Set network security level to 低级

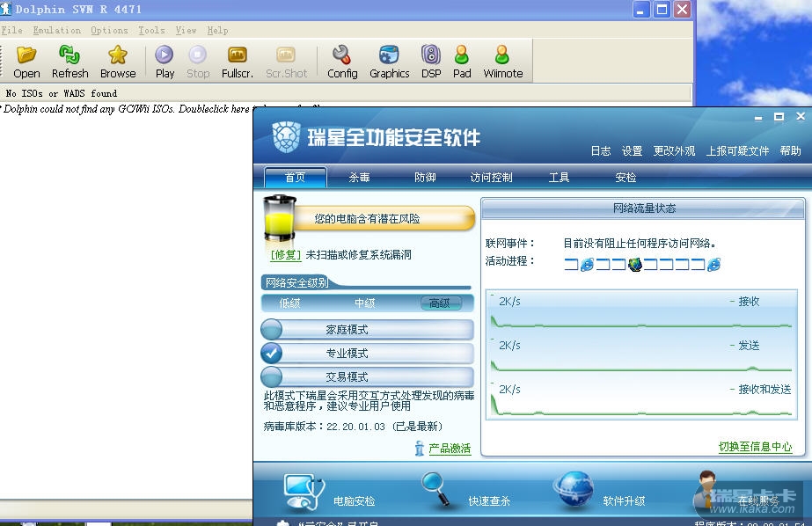[x=289, y=303]
